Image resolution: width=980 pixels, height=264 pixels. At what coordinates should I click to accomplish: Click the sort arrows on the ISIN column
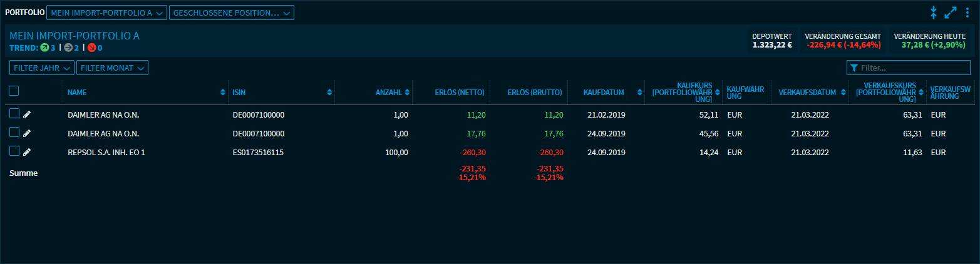329,93
